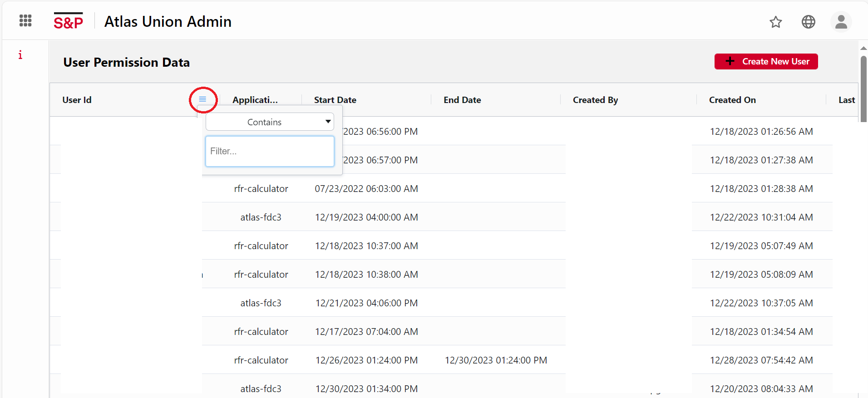Select Created On 12/19/2023 05:08:09 AM
The width and height of the screenshot is (868, 398).
pos(762,275)
